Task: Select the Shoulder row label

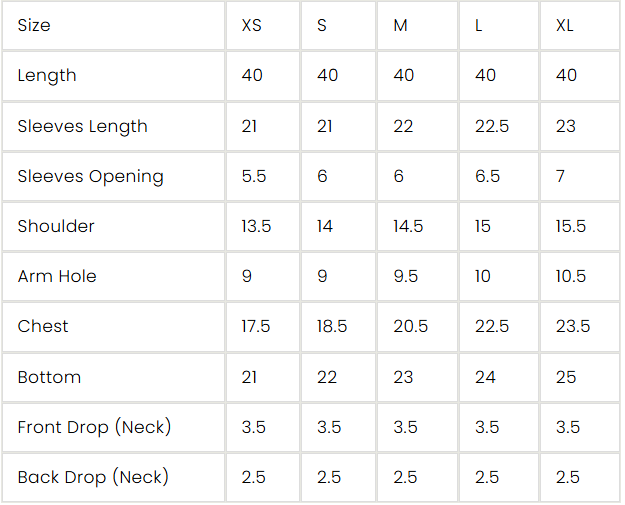Action: pyautogui.click(x=56, y=226)
